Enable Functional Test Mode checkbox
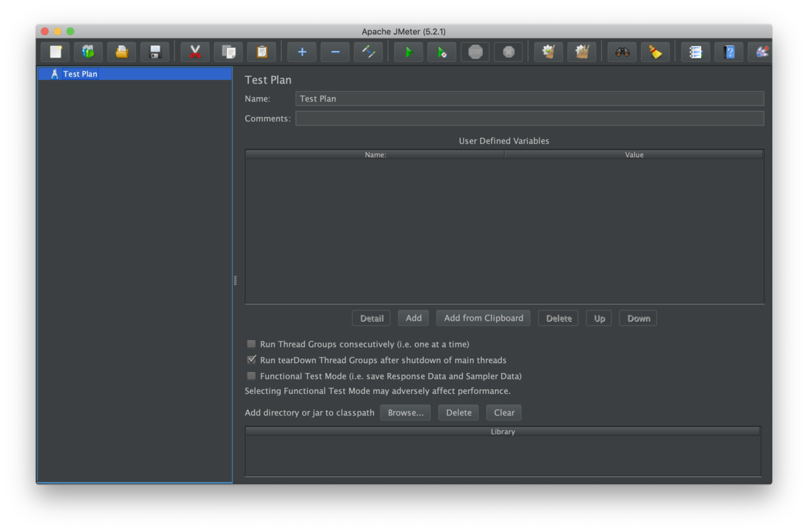This screenshot has height=532, width=808. click(x=251, y=376)
